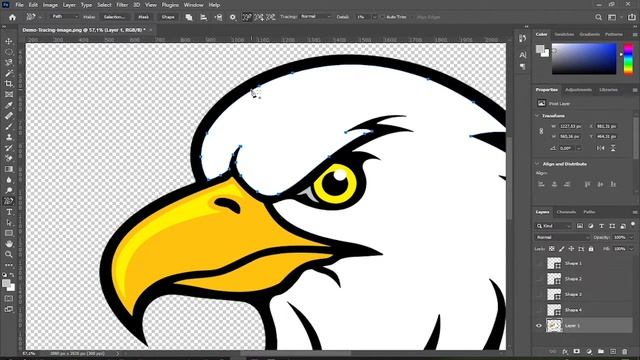The height and width of the screenshot is (360, 640).
Task: Hide Layer 1 using eye icon
Action: pyautogui.click(x=539, y=326)
